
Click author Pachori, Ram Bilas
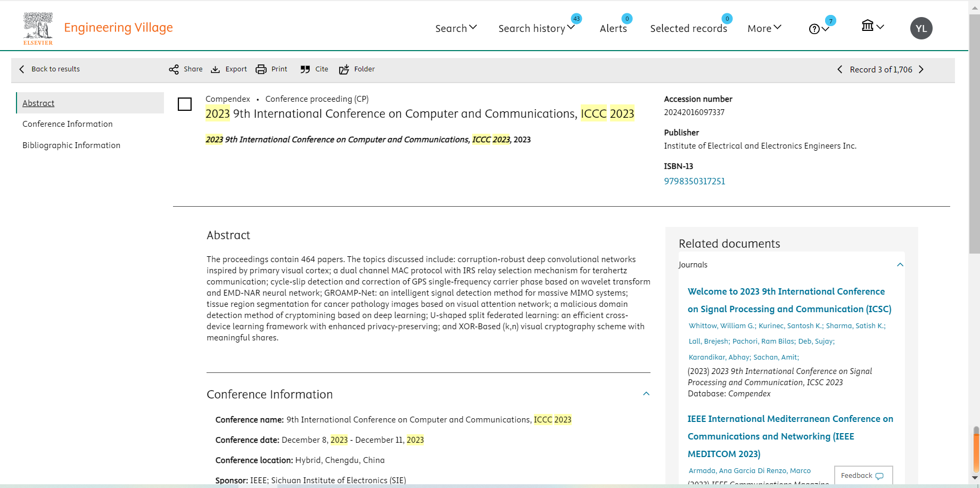coord(763,341)
